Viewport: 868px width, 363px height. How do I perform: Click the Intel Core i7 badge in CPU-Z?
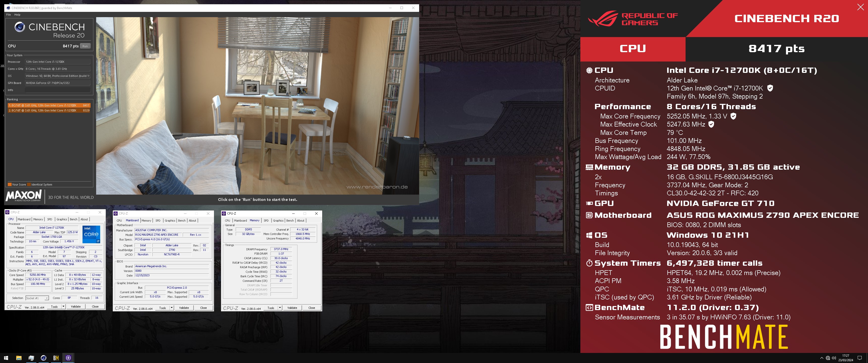91,234
